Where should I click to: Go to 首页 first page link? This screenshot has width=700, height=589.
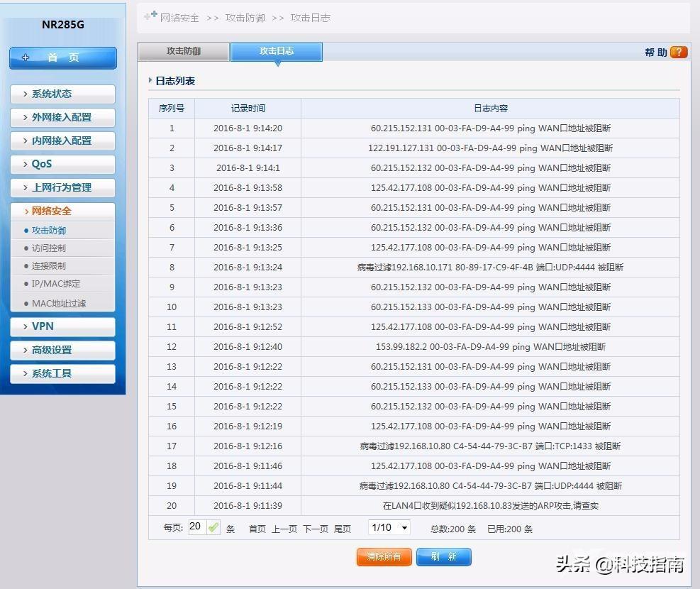257,529
